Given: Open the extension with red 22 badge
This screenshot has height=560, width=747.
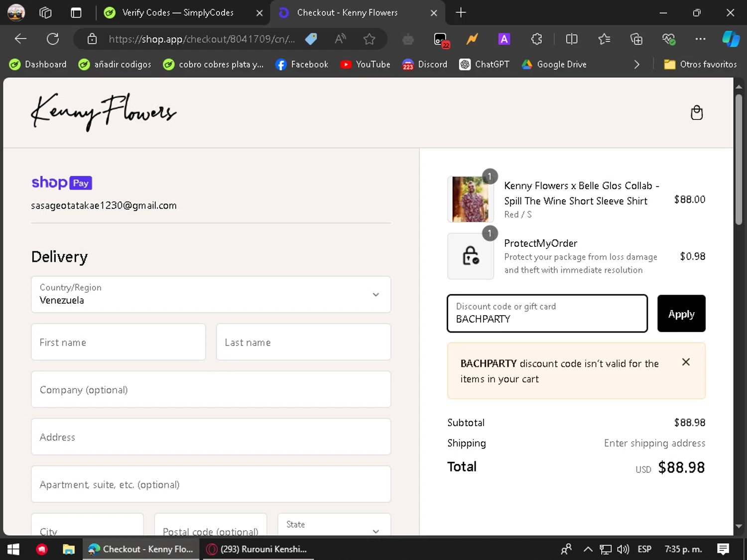Looking at the screenshot, I should pos(441,39).
